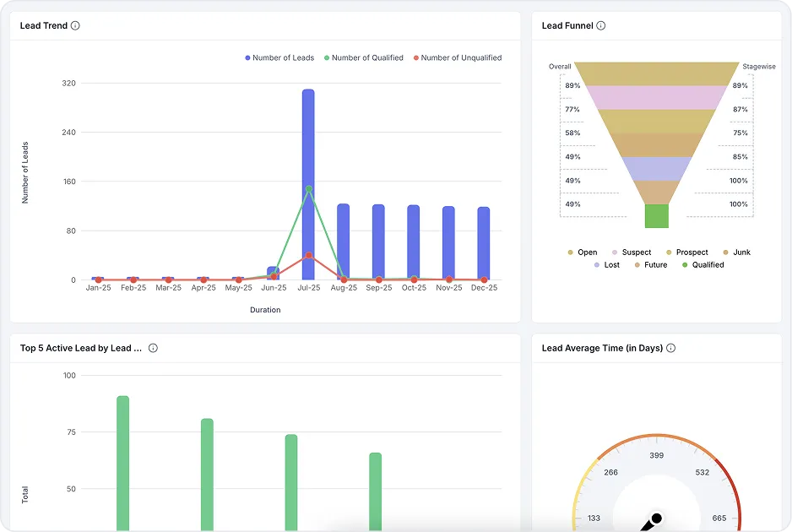Image resolution: width=792 pixels, height=532 pixels.
Task: Click the Top 5 Active Lead by Lead title
Action: point(81,348)
